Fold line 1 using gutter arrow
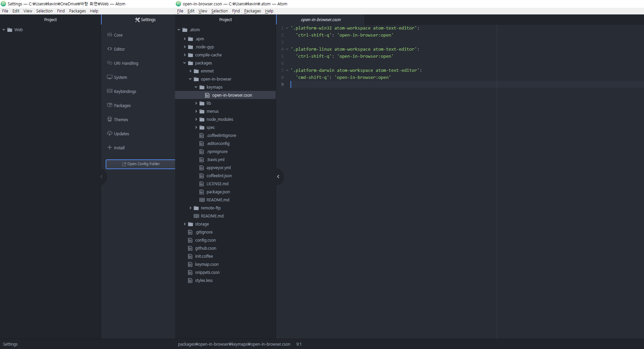The image size is (644, 349). click(x=287, y=28)
